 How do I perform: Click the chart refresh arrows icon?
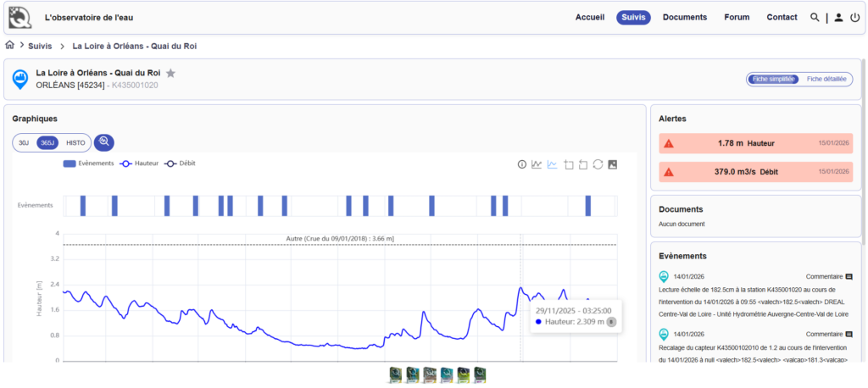click(598, 164)
